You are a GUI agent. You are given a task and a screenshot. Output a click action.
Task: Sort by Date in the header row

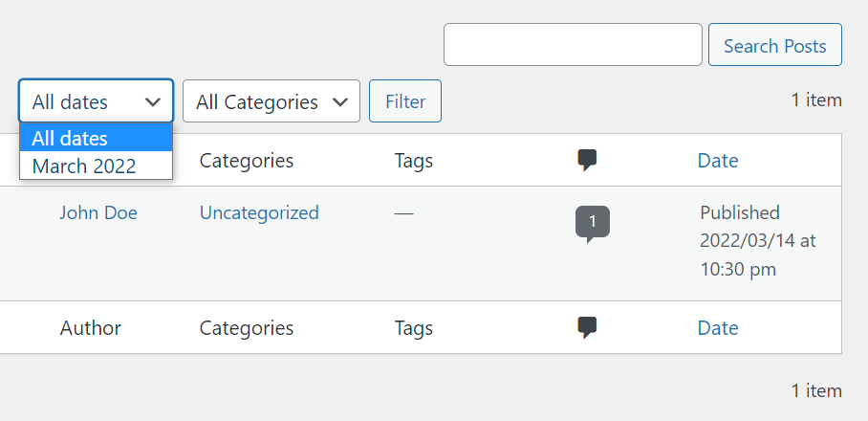pos(717,161)
